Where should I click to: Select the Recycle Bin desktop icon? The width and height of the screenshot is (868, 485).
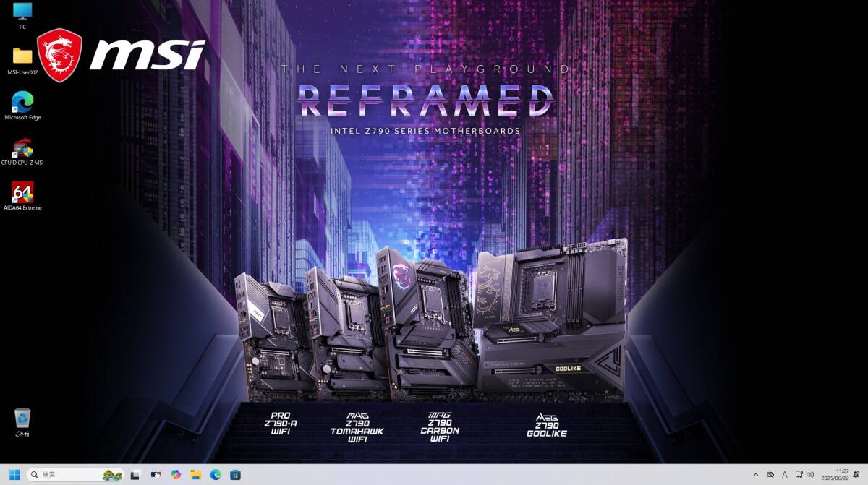[x=22, y=423]
